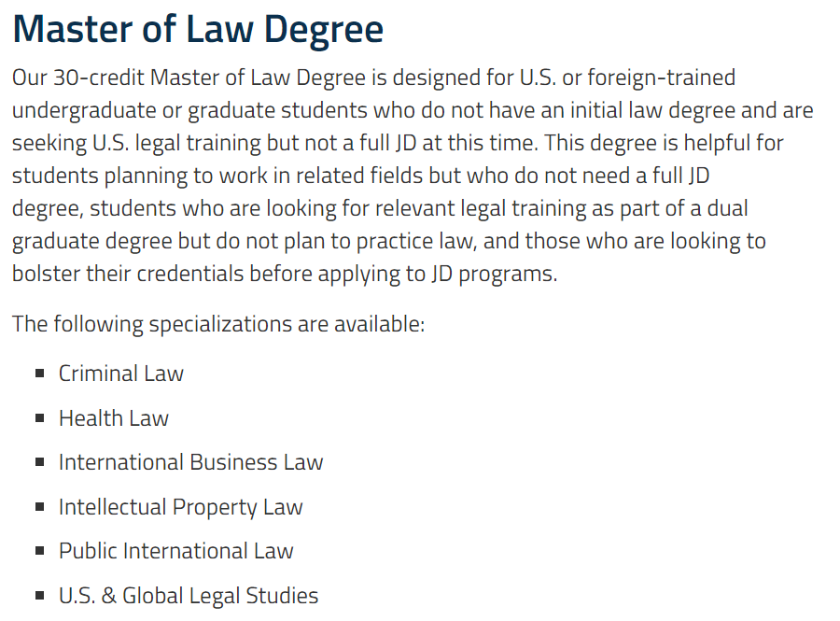Image resolution: width=840 pixels, height=621 pixels.
Task: Click bullet beside U.S. & Global Legal Studies
Action: [39, 595]
